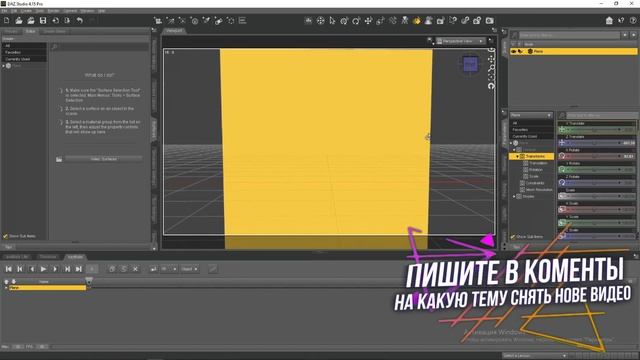The width and height of the screenshot is (640, 360).
Task: Open the Perspective View camera dropdown
Action: point(460,41)
